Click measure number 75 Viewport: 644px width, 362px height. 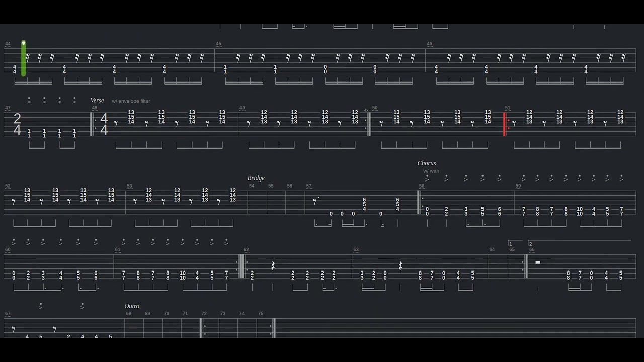261,313
